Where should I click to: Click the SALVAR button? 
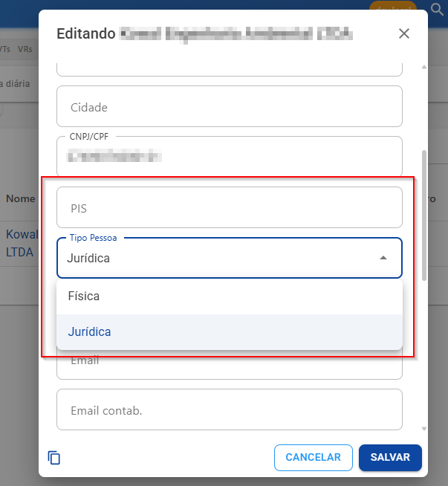[x=390, y=458]
